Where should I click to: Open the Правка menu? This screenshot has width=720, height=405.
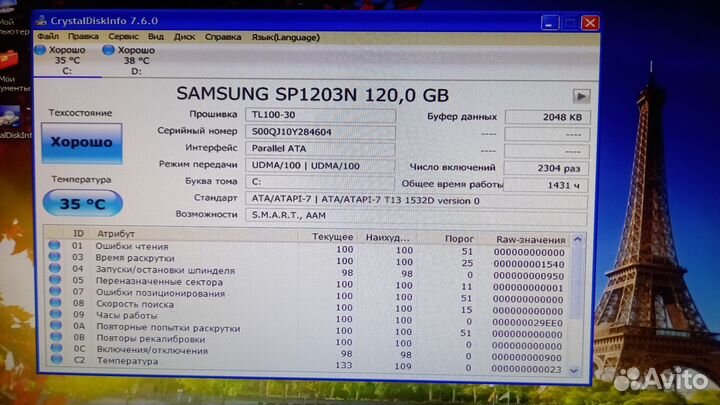pyautogui.click(x=83, y=36)
